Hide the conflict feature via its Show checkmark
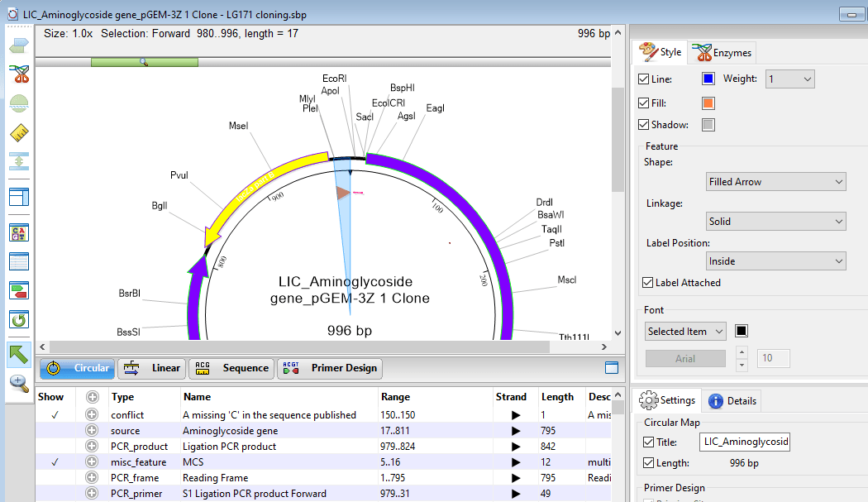The image size is (868, 502). (55, 415)
